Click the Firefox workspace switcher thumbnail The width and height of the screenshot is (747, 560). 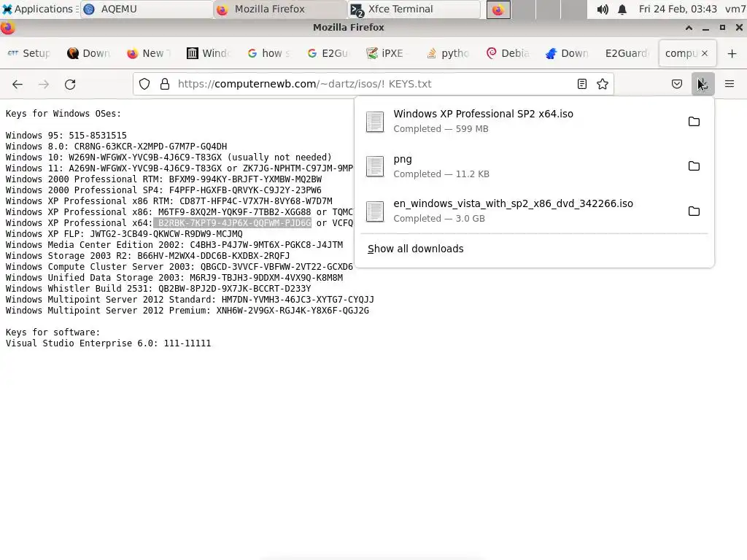tap(498, 9)
